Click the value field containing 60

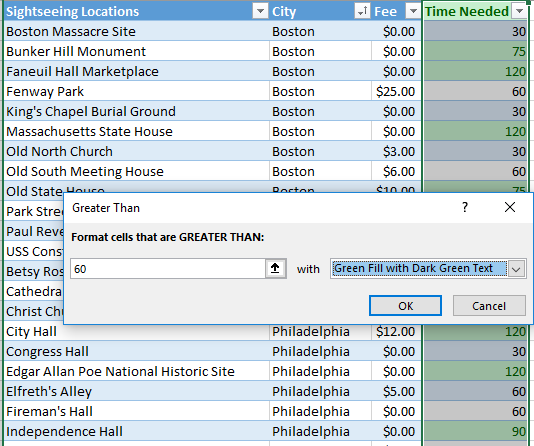point(168,269)
